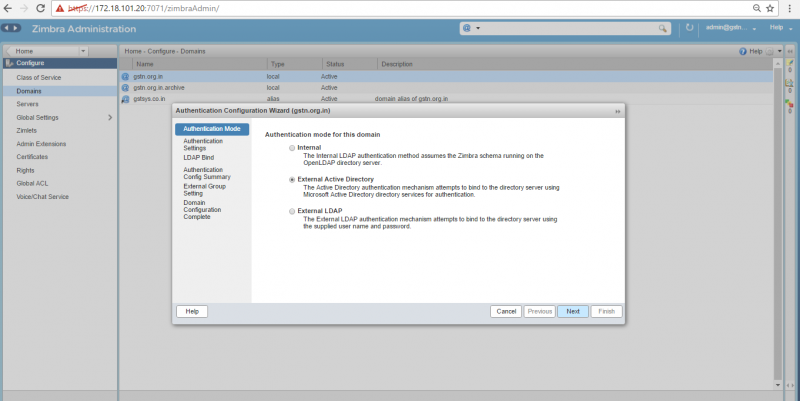Click the domain icon next to gstn.org.in.archive

[x=125, y=88]
